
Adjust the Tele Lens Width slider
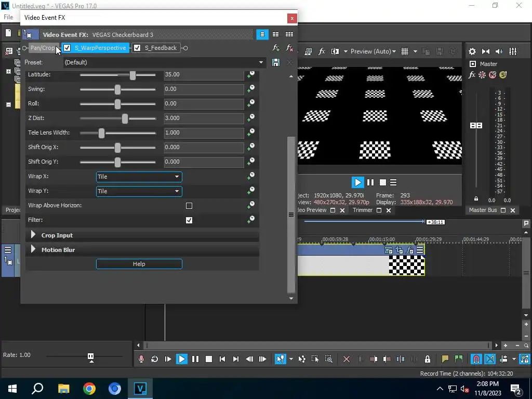pos(101,133)
